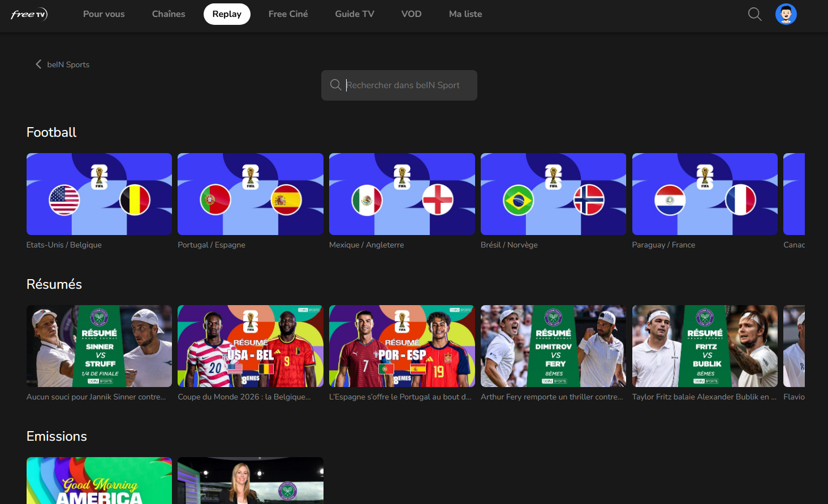Click the 'Etats-Unis / Belgique' title text
This screenshot has height=504, width=828.
(x=64, y=245)
